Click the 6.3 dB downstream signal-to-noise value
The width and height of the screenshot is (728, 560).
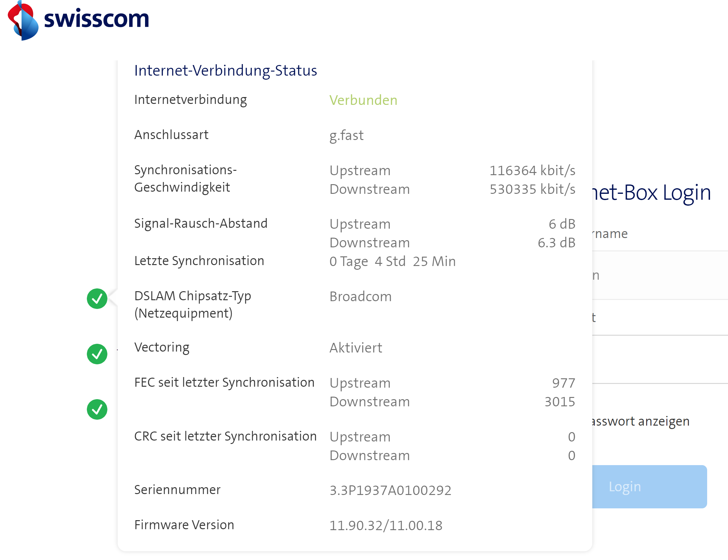tap(556, 243)
